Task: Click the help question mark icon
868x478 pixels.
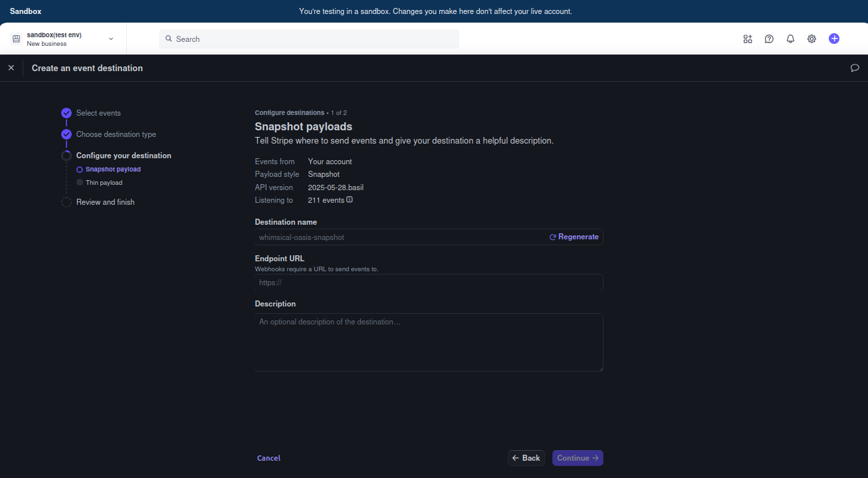Action: pos(769,39)
